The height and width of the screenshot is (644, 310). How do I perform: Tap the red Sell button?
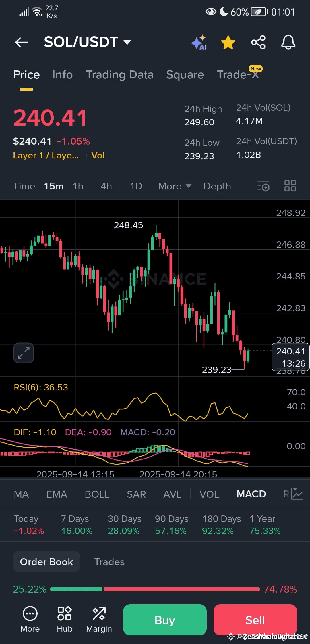255,620
